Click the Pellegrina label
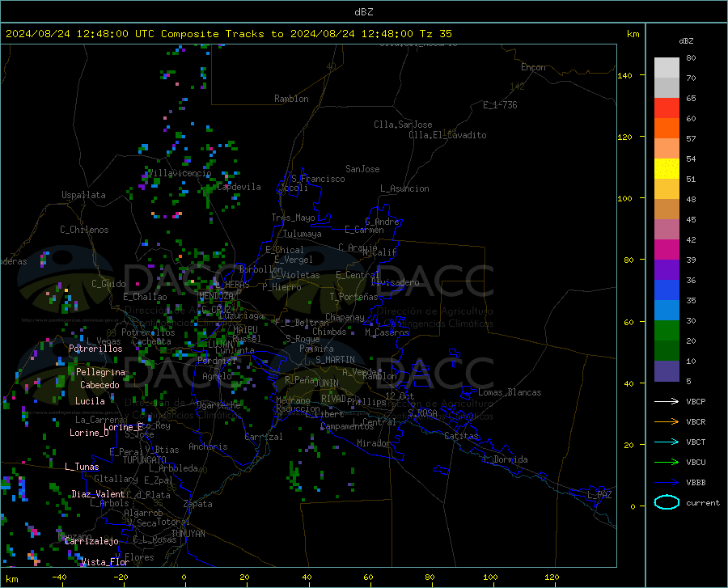 click(x=101, y=372)
